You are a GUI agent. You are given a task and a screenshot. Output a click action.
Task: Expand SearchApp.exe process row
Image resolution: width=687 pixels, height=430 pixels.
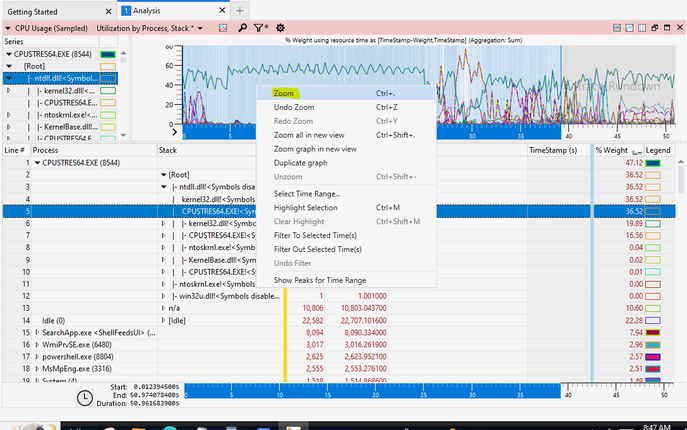pyautogui.click(x=37, y=333)
